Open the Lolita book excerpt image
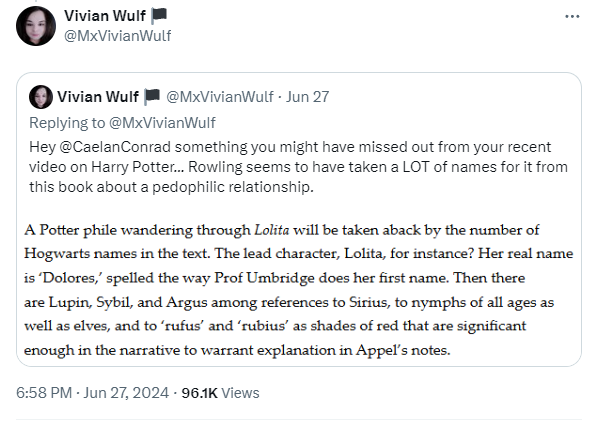Viewport: 598px width, 421px height. pyautogui.click(x=299, y=290)
